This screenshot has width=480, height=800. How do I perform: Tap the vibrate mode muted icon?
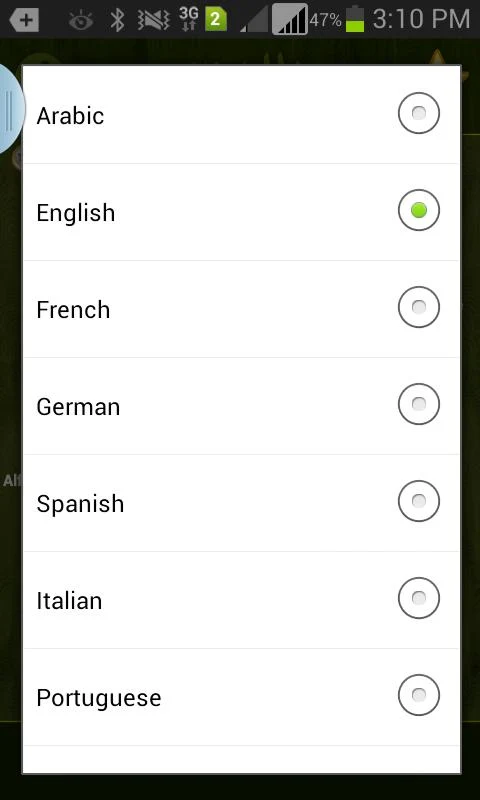pos(154,20)
